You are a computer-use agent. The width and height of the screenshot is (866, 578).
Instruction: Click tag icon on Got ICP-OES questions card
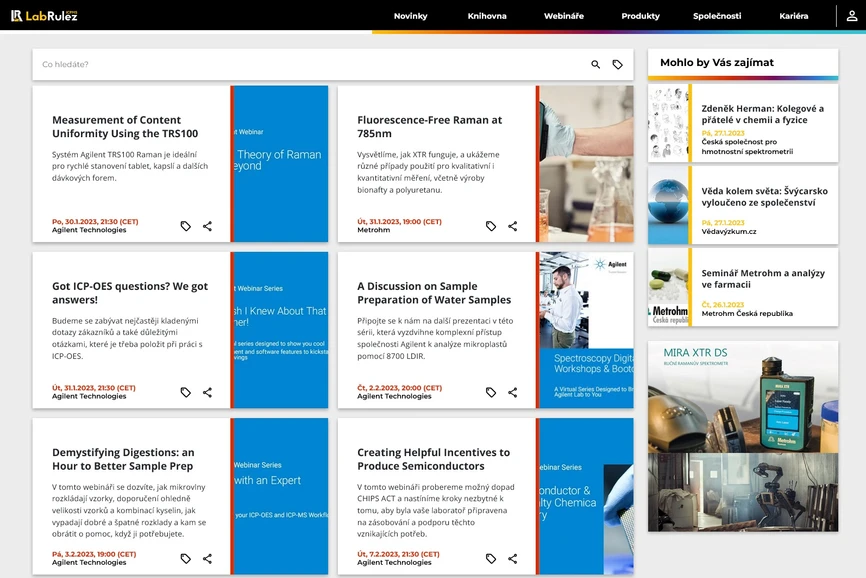(x=186, y=392)
